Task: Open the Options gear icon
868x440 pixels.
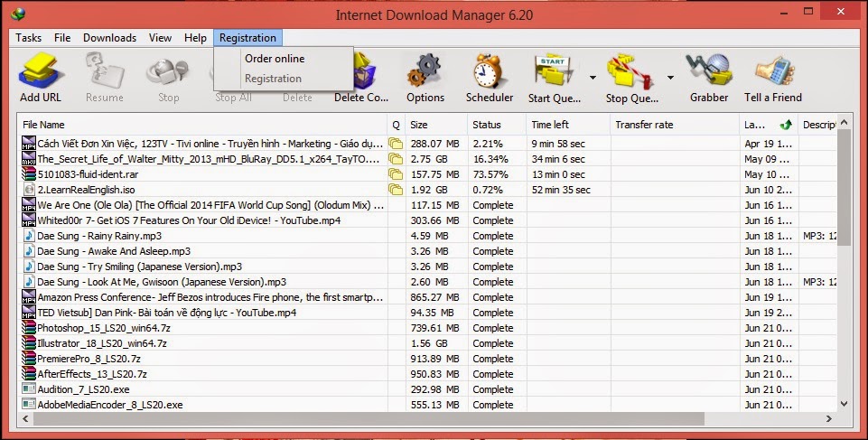Action: point(425,72)
